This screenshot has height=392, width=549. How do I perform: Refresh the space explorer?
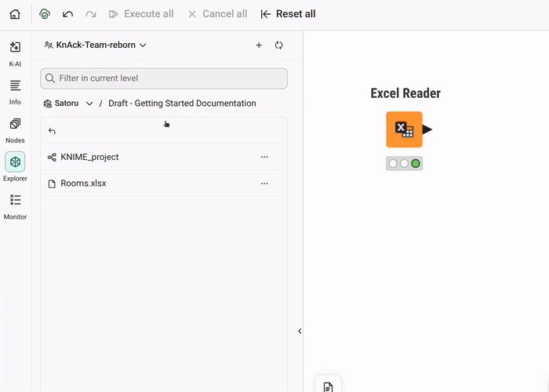(x=278, y=45)
